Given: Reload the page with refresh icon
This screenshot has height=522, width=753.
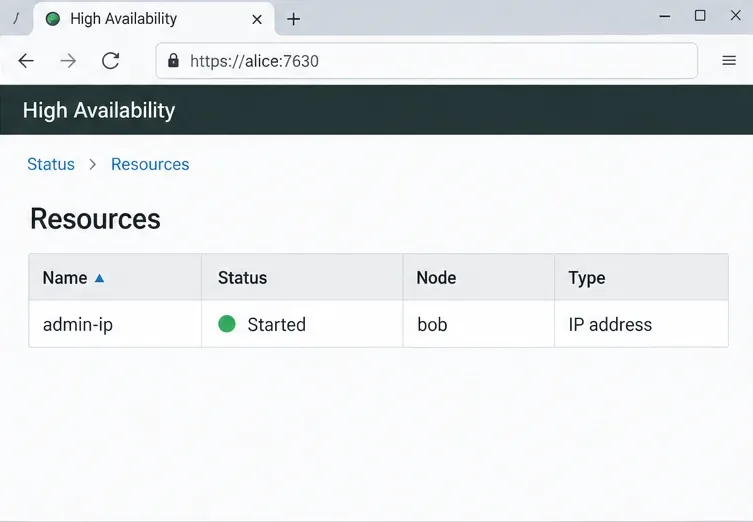Looking at the screenshot, I should click(110, 61).
